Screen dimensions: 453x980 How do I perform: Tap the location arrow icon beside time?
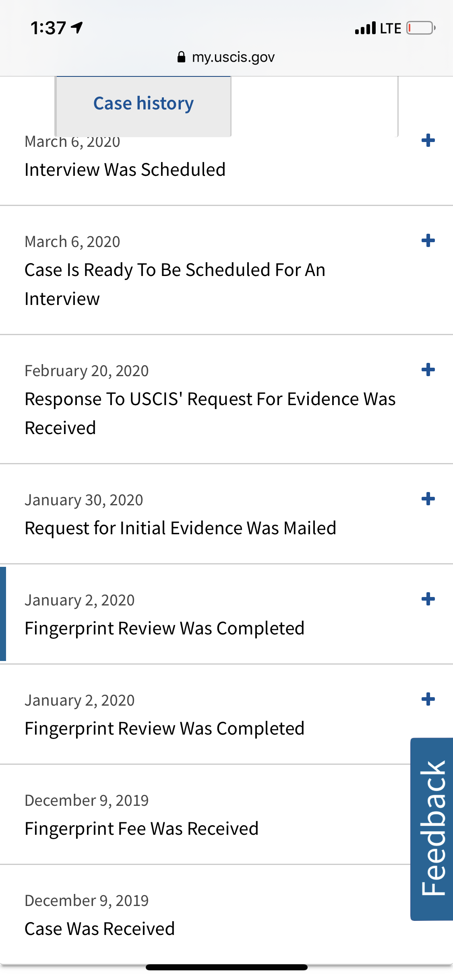click(77, 27)
